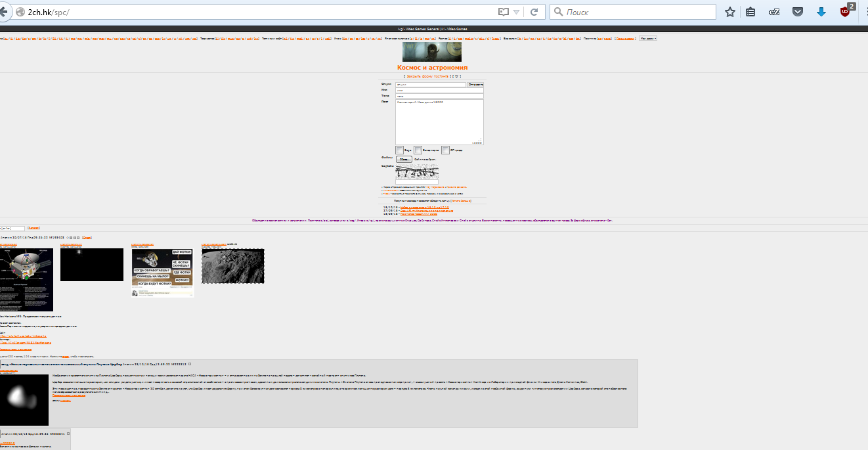
Task: Open the Pocket icon in the toolbar
Action: point(798,12)
